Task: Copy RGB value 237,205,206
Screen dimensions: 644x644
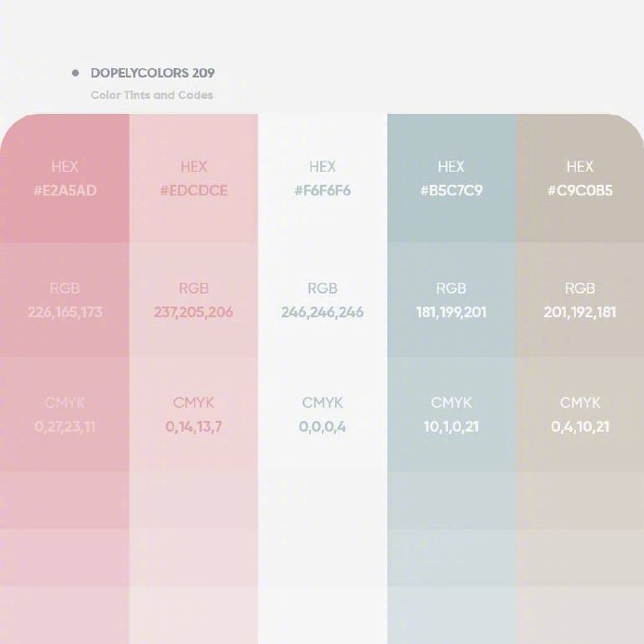Action: tap(193, 313)
